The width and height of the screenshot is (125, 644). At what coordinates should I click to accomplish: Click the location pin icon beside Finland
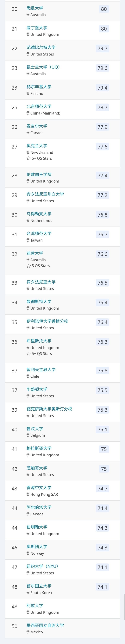[28, 93]
